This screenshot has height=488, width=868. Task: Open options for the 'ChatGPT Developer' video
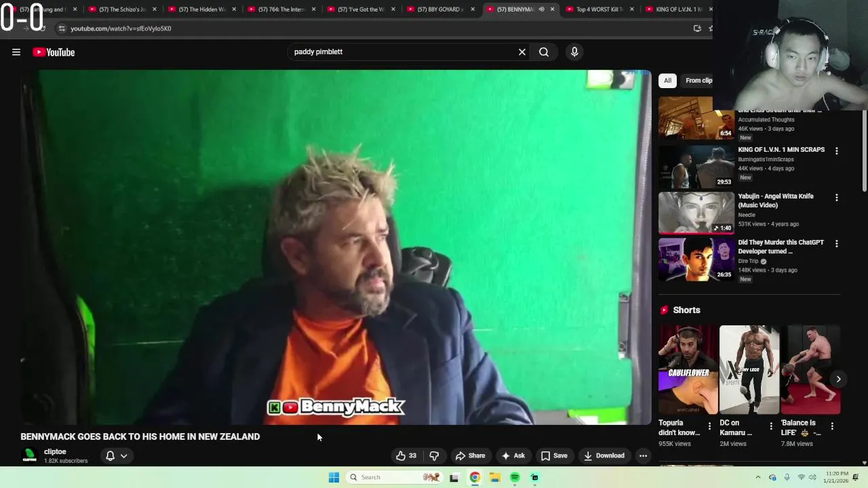(x=836, y=244)
